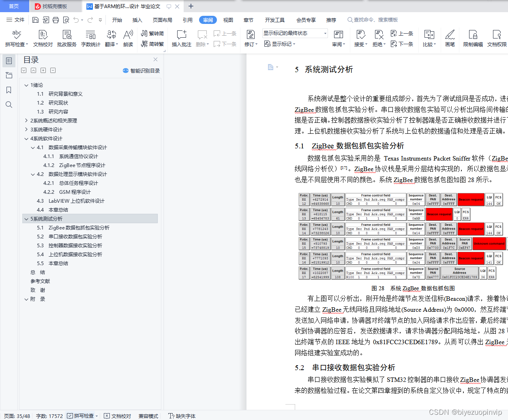This screenshot has width=508, height=420.
Task: Go to next change 下一条
Action: tap(402, 44)
